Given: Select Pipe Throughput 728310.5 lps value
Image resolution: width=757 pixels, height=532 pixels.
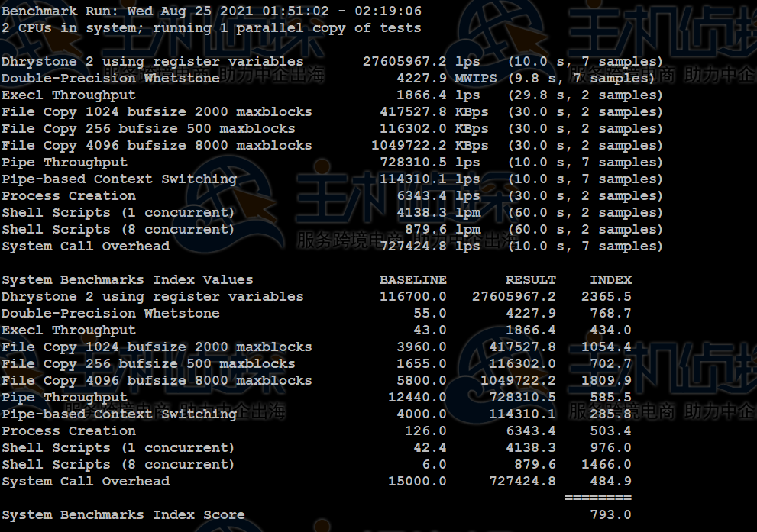Looking at the screenshot, I should tap(429, 163).
